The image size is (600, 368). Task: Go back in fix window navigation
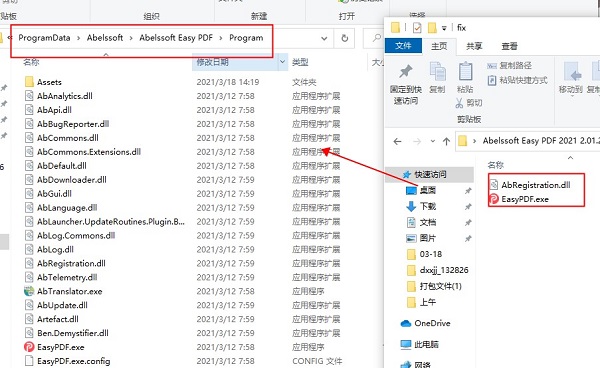point(398,142)
